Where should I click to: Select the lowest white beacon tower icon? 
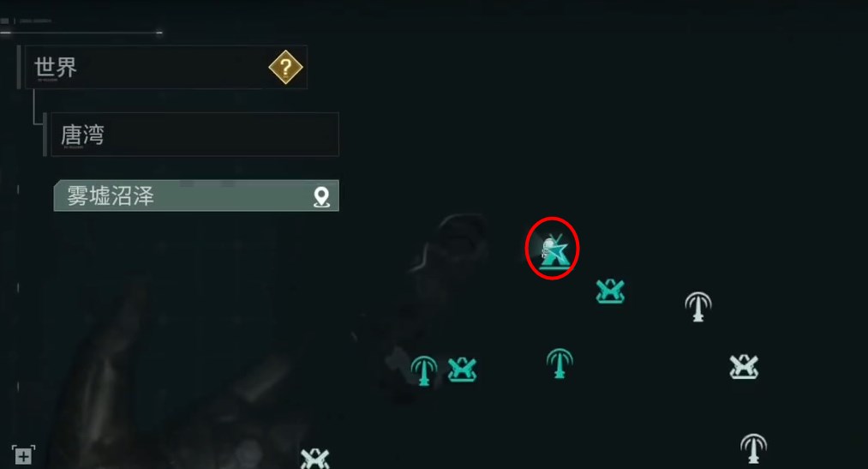(753, 448)
